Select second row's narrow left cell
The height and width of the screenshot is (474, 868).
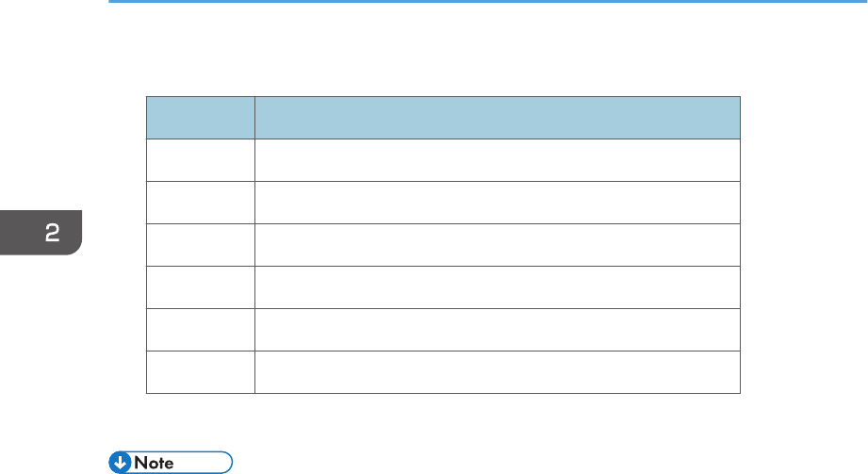point(200,202)
